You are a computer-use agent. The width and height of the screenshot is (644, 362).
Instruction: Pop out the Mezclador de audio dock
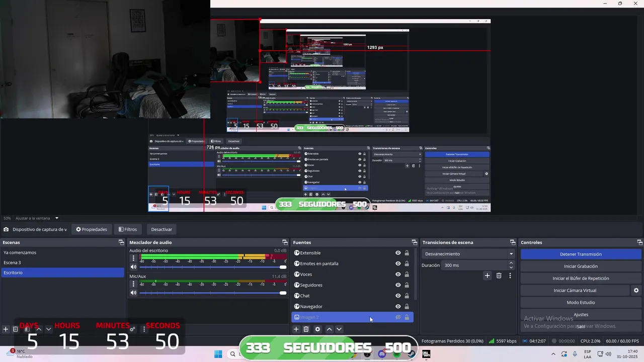point(285,242)
